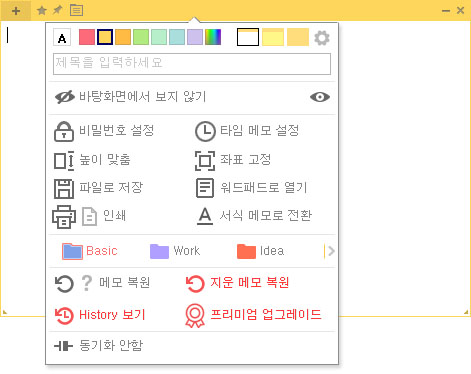
Task: Click the red restore deleted memo icon
Action: (x=195, y=284)
